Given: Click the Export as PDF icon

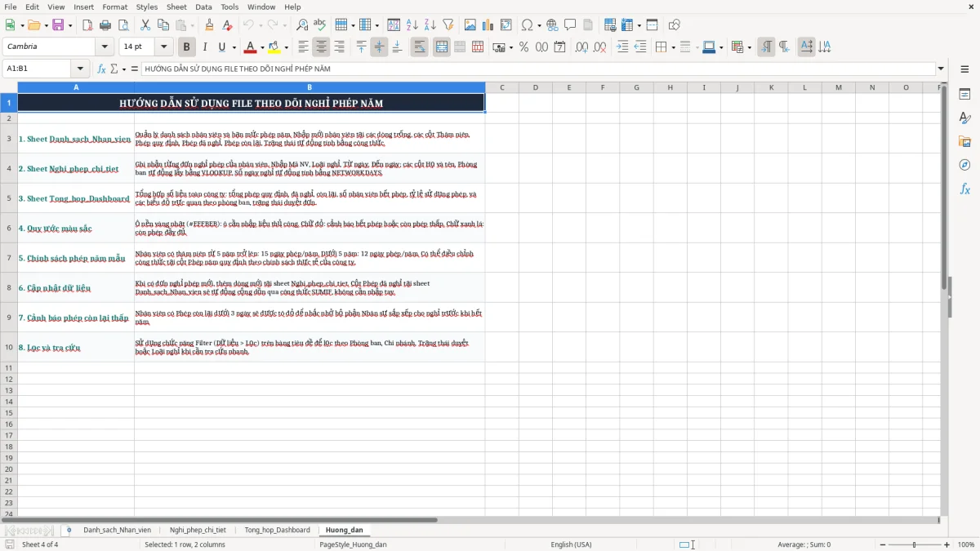Looking at the screenshot, I should (87, 25).
